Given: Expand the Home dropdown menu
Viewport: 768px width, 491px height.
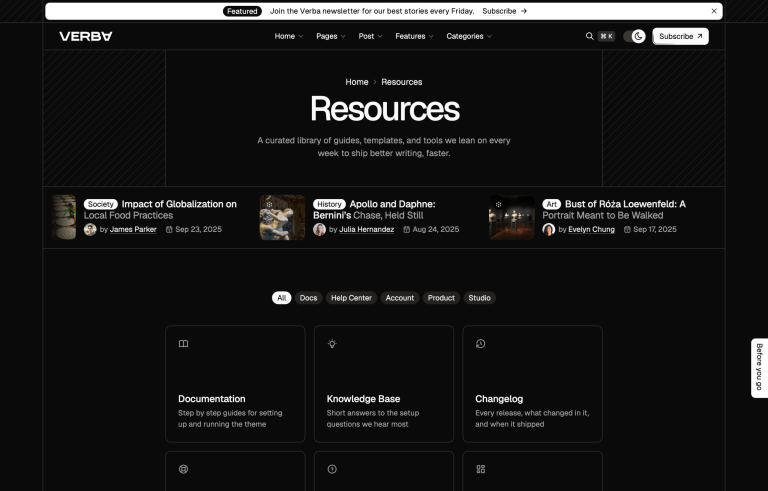Looking at the screenshot, I should (288, 36).
